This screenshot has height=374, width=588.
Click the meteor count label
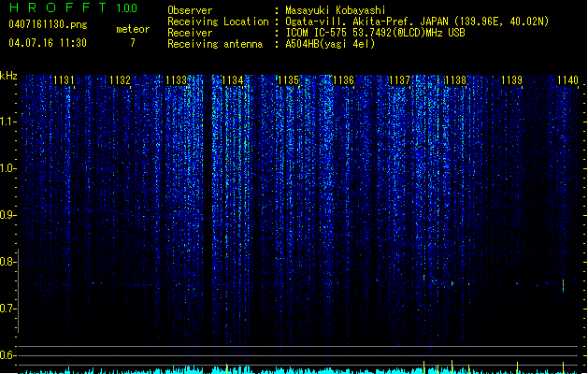click(x=133, y=29)
